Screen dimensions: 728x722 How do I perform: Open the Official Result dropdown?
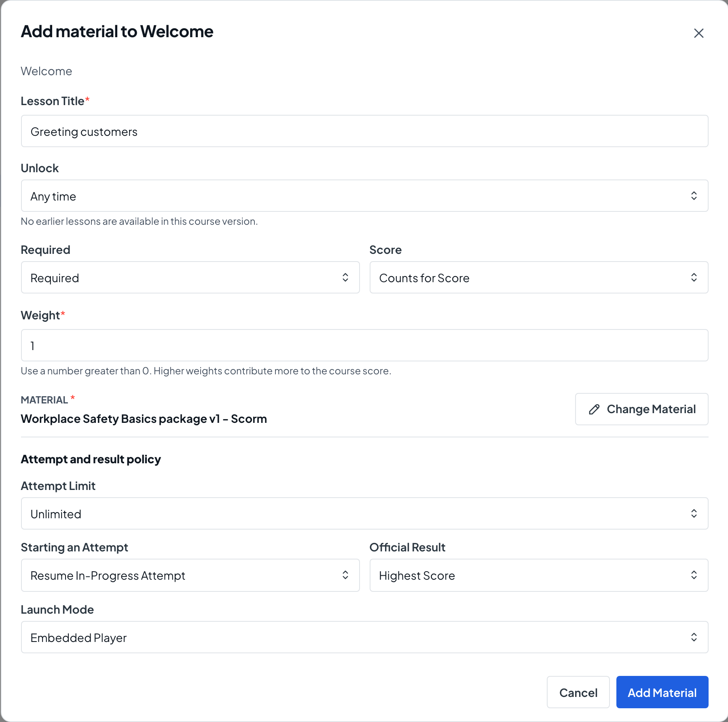(x=539, y=575)
